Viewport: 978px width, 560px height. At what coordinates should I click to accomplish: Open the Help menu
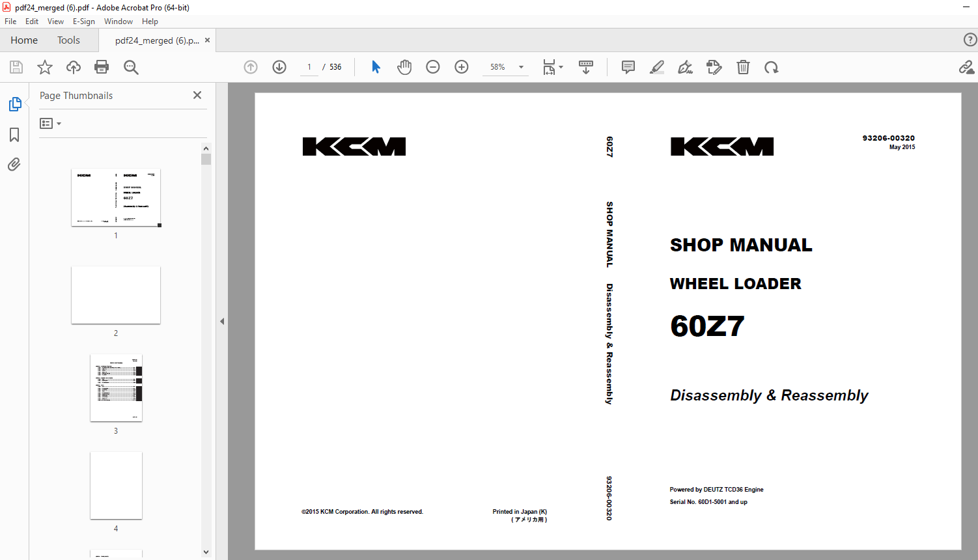[150, 21]
